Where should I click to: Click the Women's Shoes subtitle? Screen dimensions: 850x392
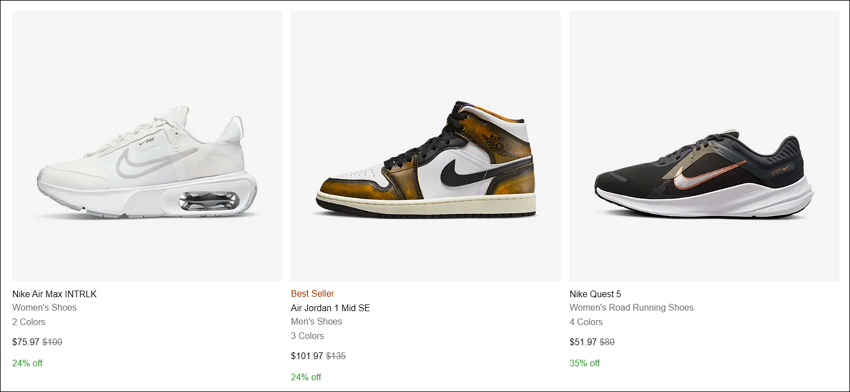tap(44, 307)
